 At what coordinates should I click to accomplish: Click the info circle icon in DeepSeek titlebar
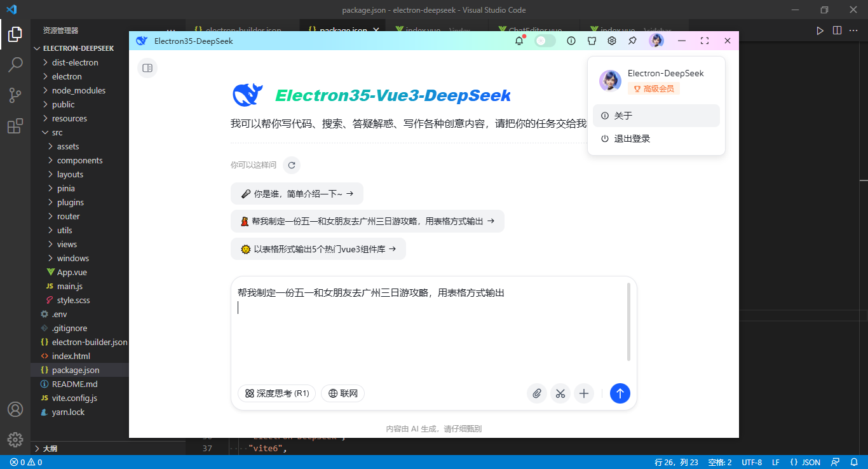pyautogui.click(x=571, y=41)
